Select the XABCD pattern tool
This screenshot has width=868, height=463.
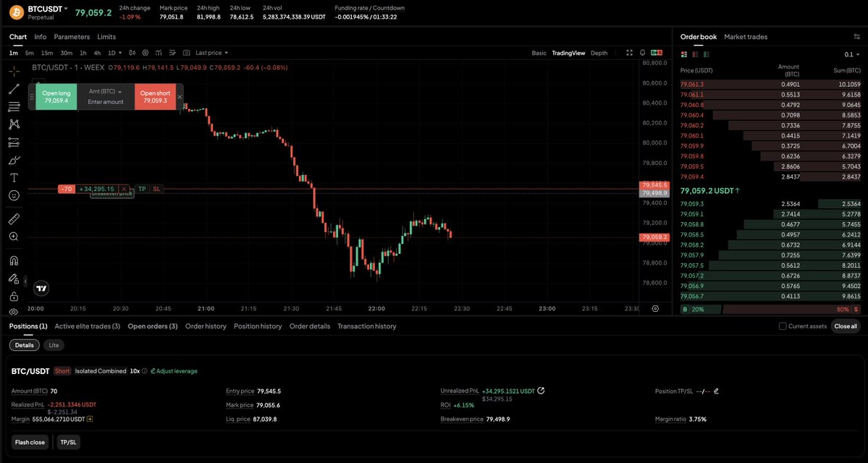14,124
